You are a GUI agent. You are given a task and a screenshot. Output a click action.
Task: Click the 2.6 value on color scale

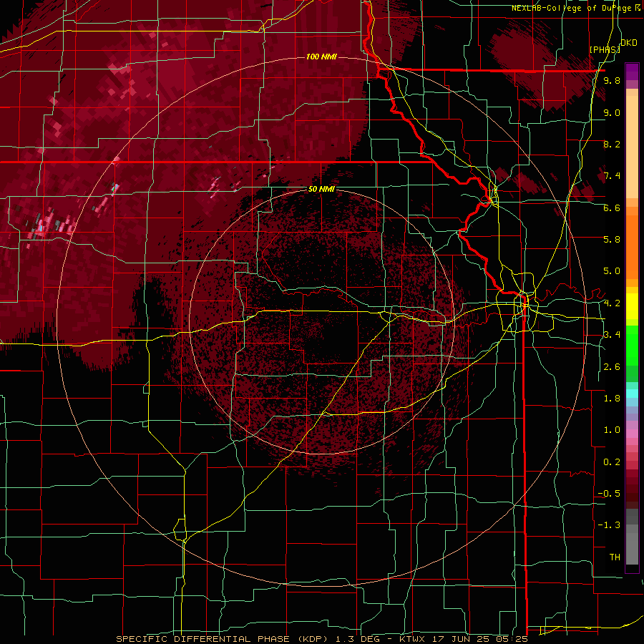(x=612, y=367)
